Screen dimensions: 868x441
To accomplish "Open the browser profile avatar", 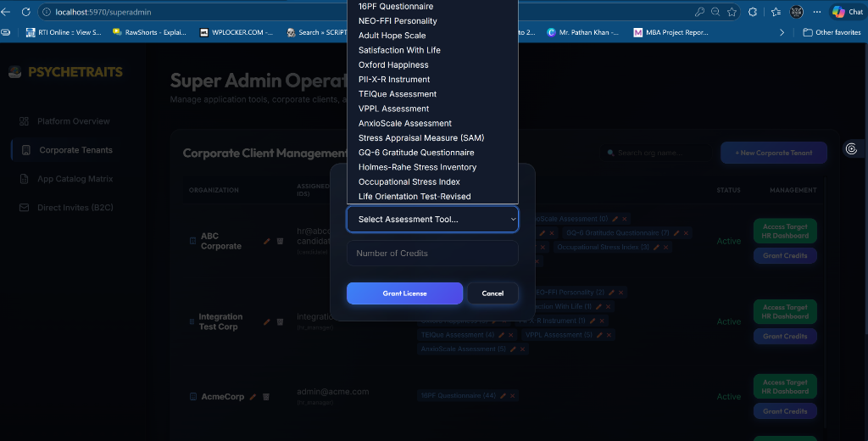I will (796, 12).
